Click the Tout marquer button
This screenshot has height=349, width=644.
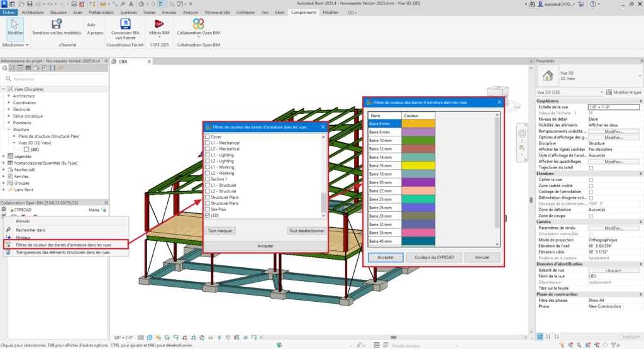pos(220,231)
